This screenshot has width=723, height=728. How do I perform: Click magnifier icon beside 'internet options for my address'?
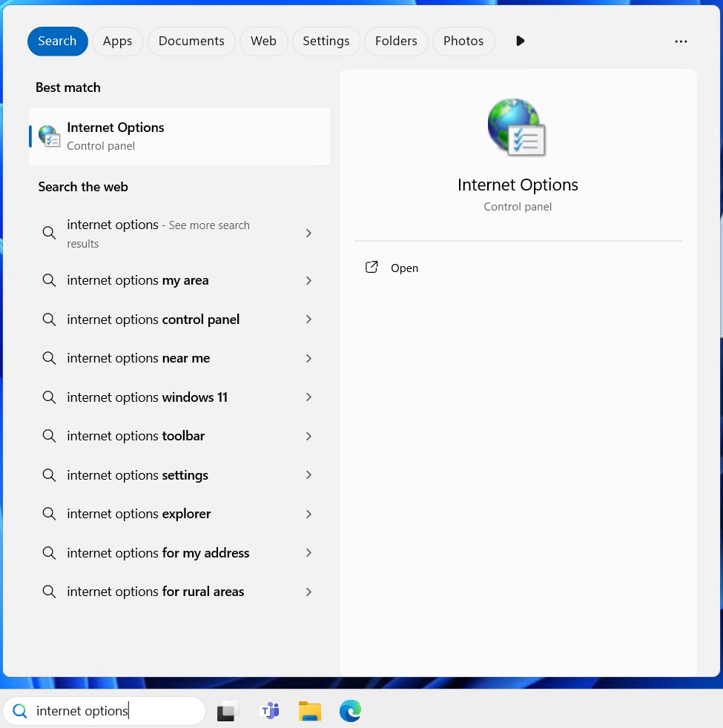[x=49, y=553]
